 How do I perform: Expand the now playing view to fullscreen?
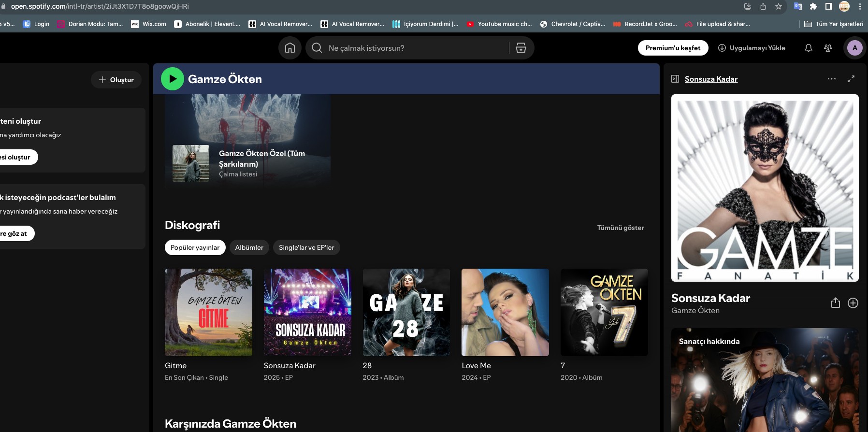(851, 79)
